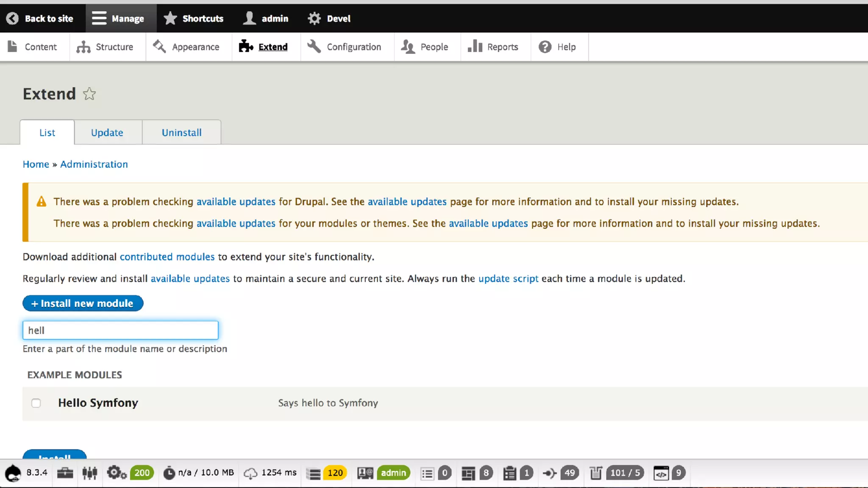Viewport: 868px width, 488px height.
Task: Star the Extend page as shortcut
Action: pyautogui.click(x=89, y=94)
